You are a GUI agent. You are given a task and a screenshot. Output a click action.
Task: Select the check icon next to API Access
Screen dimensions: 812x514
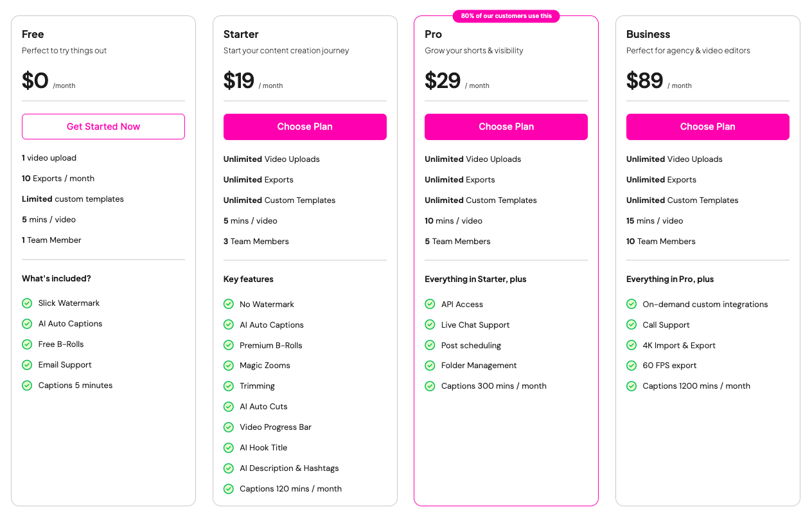pos(430,304)
